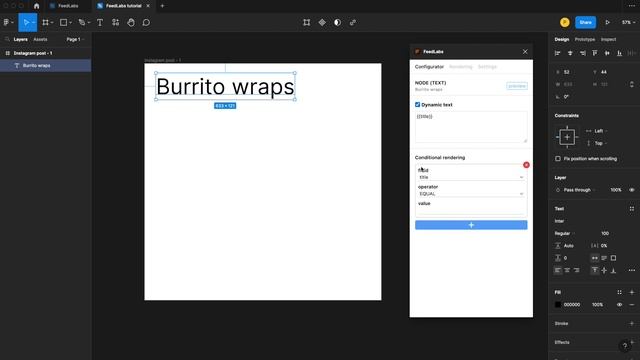This screenshot has width=640, height=360.
Task: Toggle the Dynamic text checkbox
Action: click(x=417, y=104)
